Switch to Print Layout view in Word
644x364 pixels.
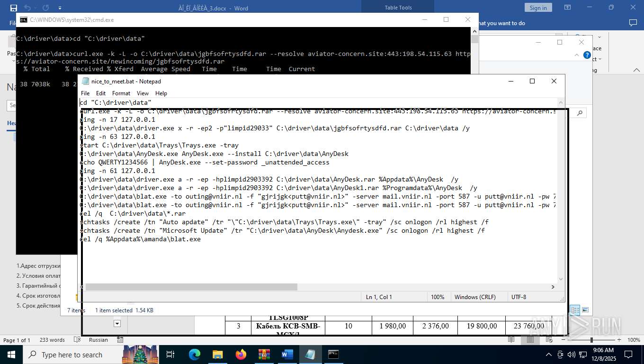point(530,340)
